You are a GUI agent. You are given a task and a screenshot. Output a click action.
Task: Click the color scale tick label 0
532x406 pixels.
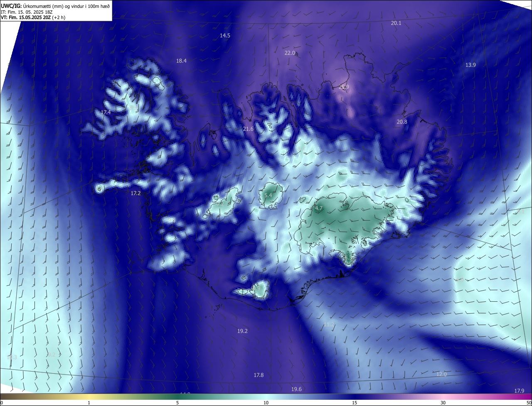click(x=2, y=403)
